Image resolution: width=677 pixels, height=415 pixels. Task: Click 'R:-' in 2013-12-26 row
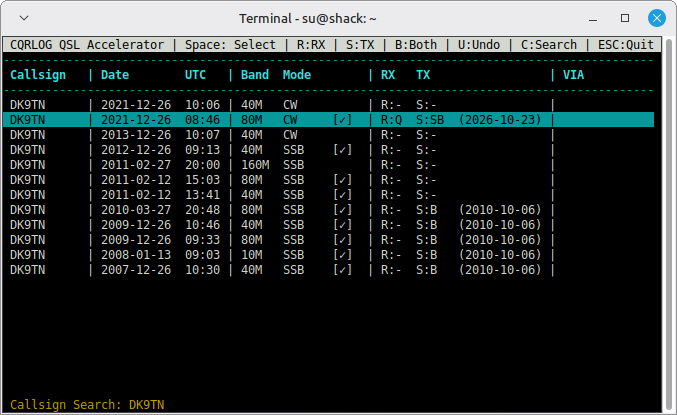point(391,135)
